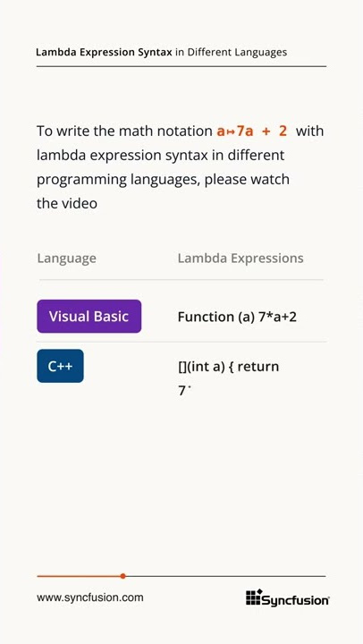
Task: Select the C++ language badge
Action: tap(61, 366)
